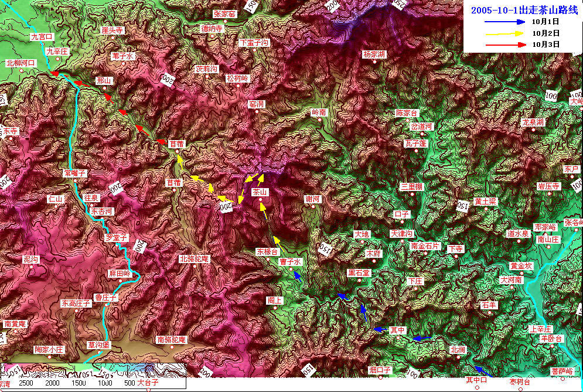This screenshot has width=583, height=392.
Task: Click the 三里棚 village label
Action: [412, 186]
